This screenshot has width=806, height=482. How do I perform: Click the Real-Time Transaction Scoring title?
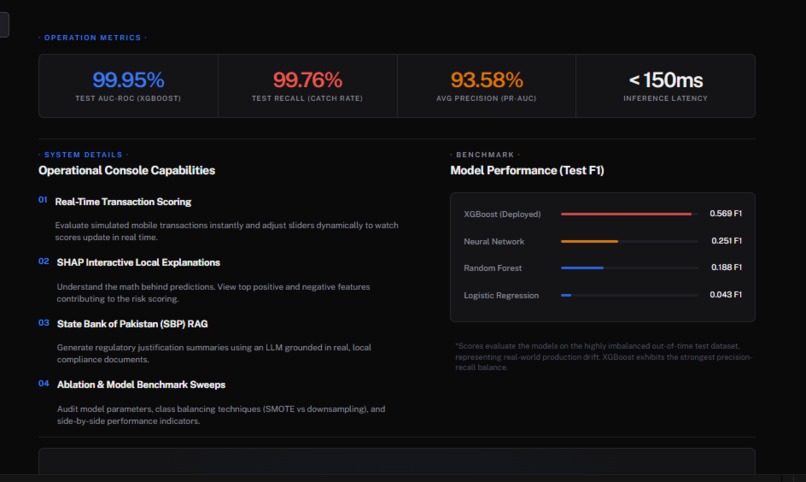[x=123, y=201]
